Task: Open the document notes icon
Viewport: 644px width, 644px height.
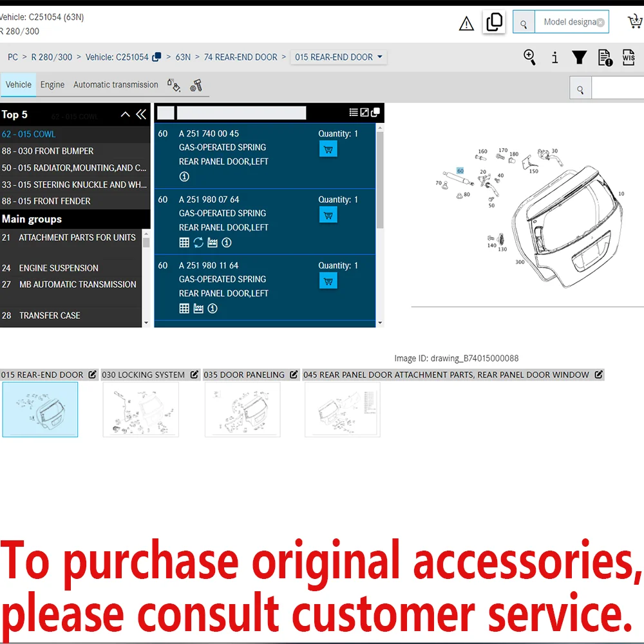Action: [605, 57]
